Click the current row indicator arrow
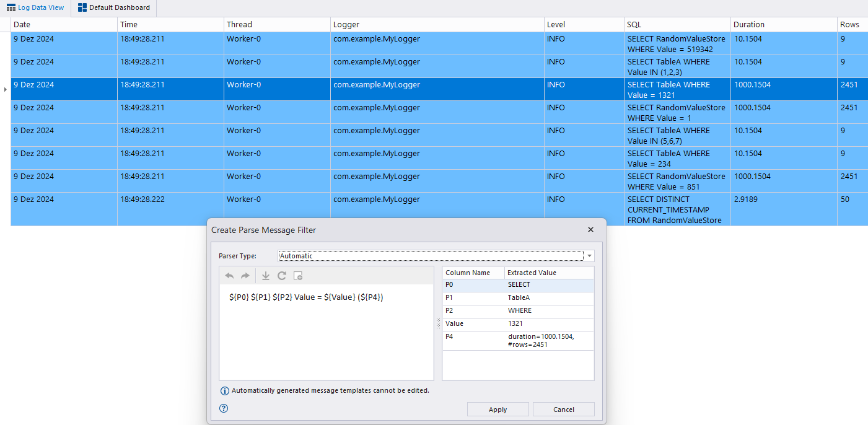Screen dimensions: 868x425 point(5,90)
